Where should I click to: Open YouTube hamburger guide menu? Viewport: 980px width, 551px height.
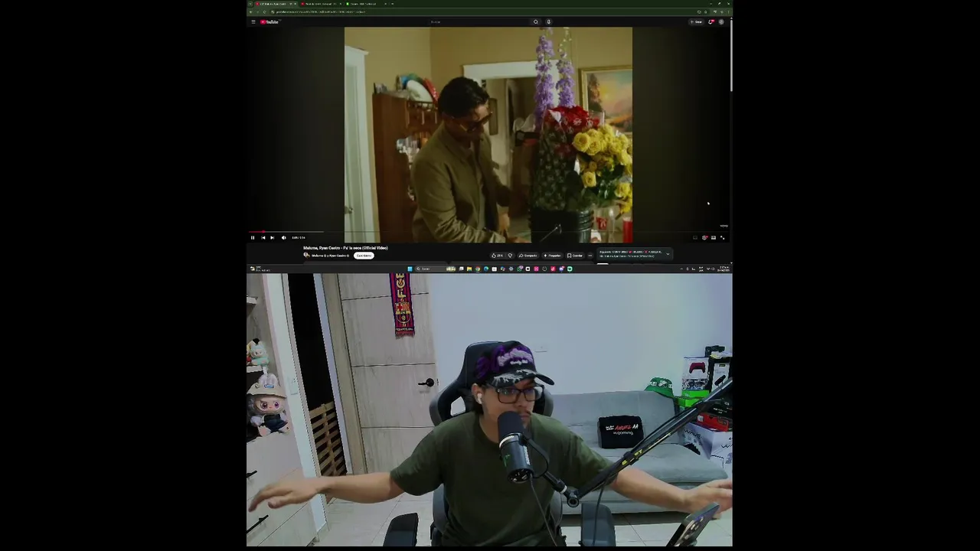click(253, 21)
